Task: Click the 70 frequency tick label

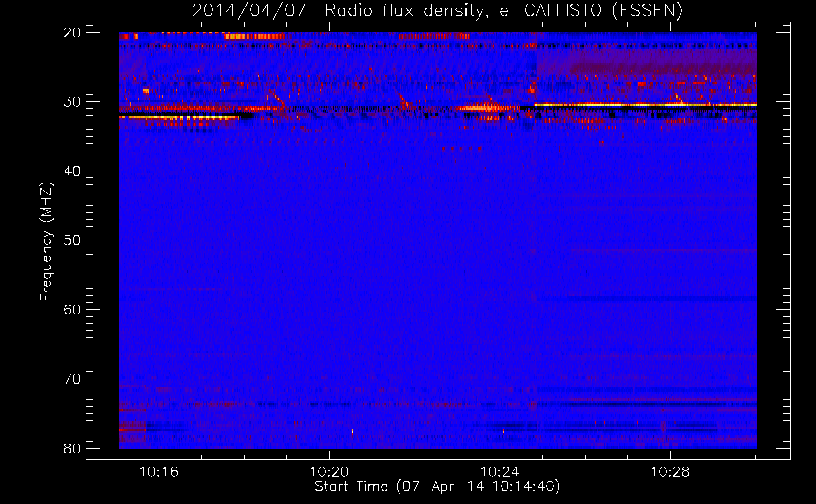Action: (73, 379)
